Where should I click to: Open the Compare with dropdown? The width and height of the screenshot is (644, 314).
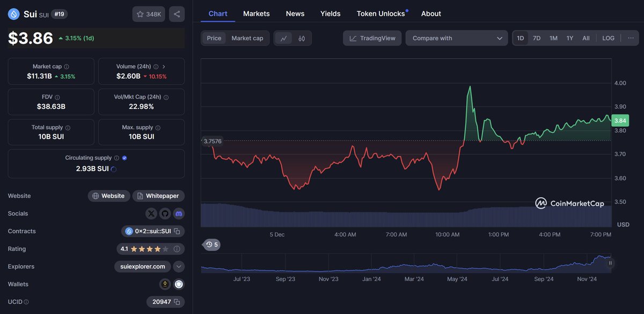pos(456,38)
